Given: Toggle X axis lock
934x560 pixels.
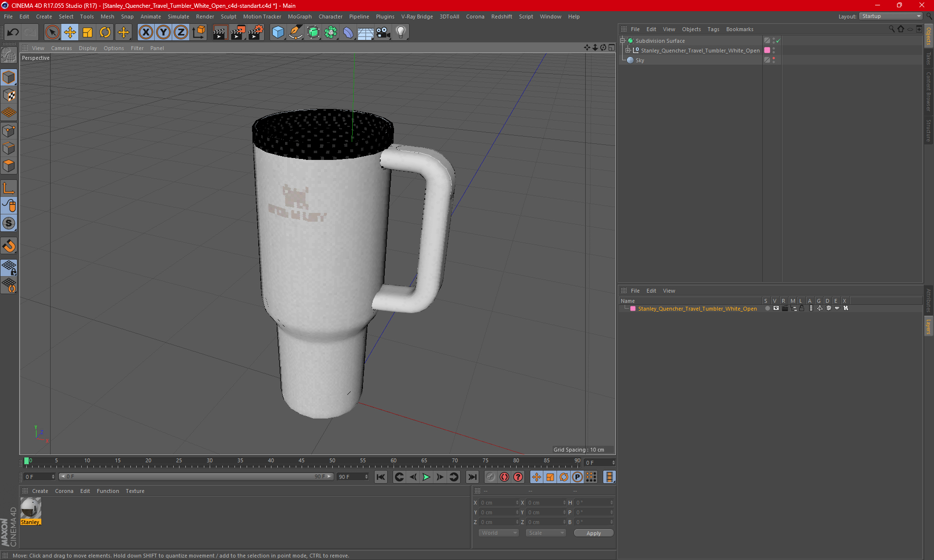Looking at the screenshot, I should click(145, 33).
